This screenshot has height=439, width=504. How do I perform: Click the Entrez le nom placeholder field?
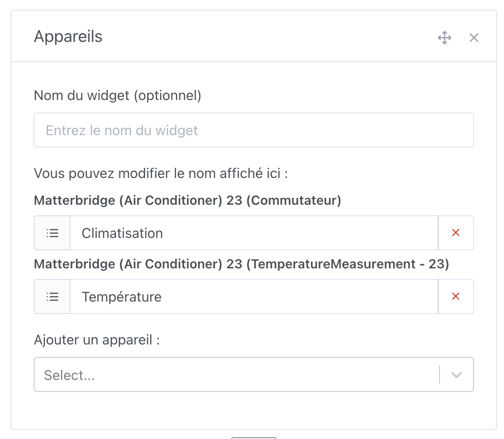point(253,130)
